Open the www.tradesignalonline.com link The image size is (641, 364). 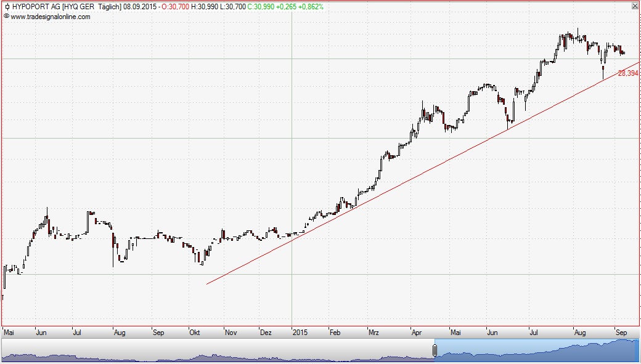click(x=51, y=17)
